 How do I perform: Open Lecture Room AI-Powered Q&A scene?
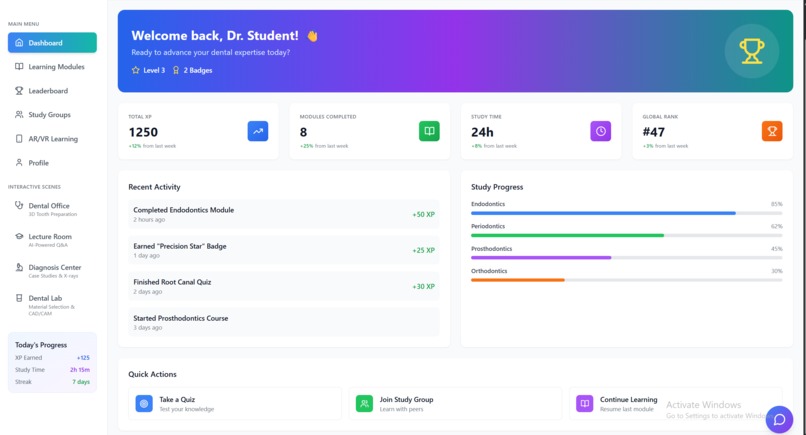tap(52, 240)
